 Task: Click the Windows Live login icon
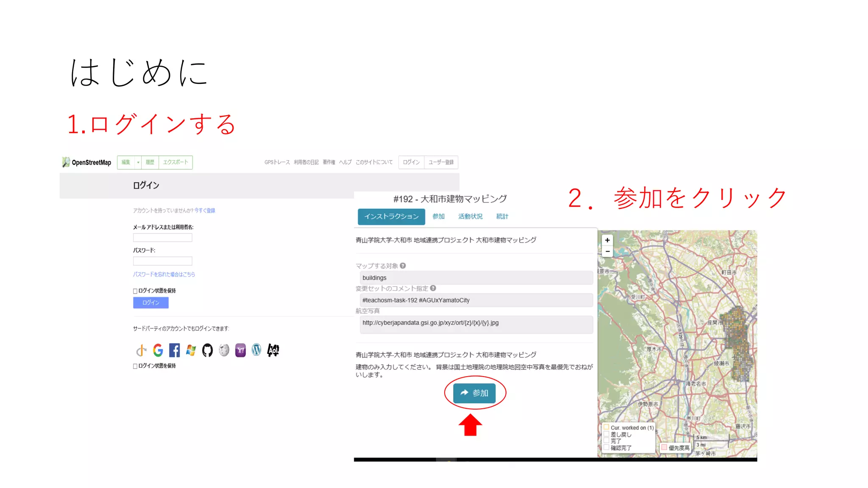191,350
